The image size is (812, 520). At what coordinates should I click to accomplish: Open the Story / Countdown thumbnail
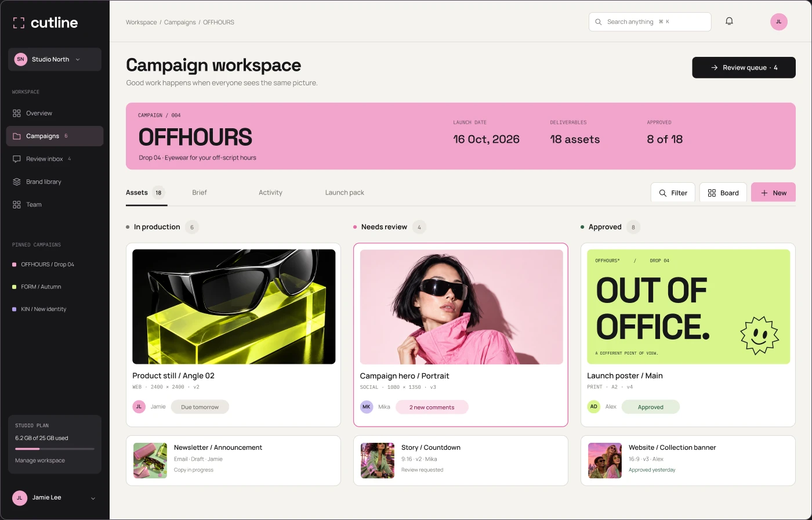click(378, 460)
